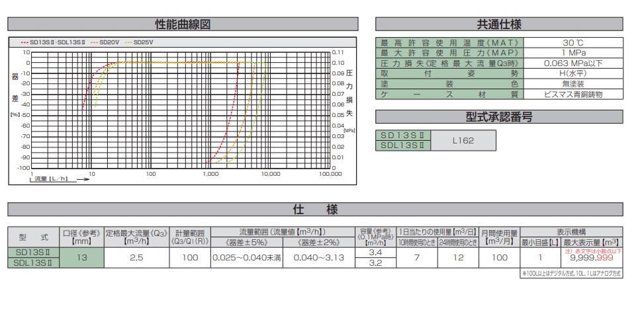The width and height of the screenshot is (644, 310).
Task: Click the 0.11 pressure axis value
Action: (337, 52)
